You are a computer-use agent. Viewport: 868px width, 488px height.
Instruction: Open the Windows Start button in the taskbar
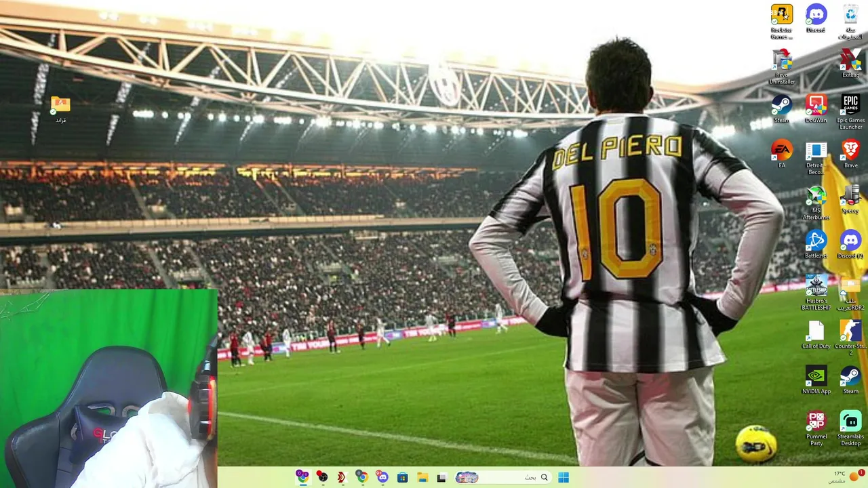click(x=563, y=477)
